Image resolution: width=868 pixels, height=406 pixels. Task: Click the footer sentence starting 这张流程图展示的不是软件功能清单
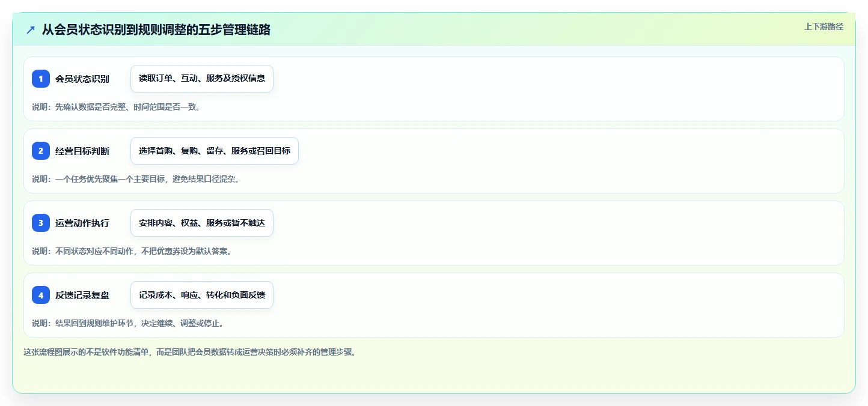(189, 352)
